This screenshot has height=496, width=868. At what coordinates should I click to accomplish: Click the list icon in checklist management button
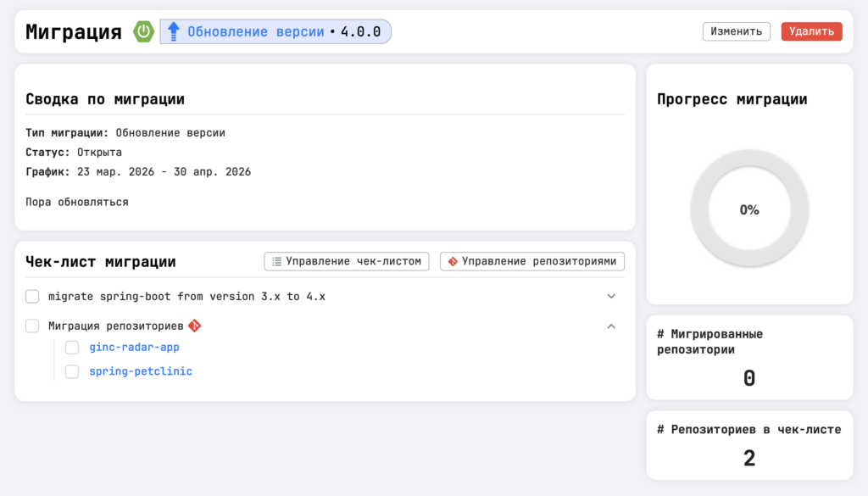(x=276, y=261)
